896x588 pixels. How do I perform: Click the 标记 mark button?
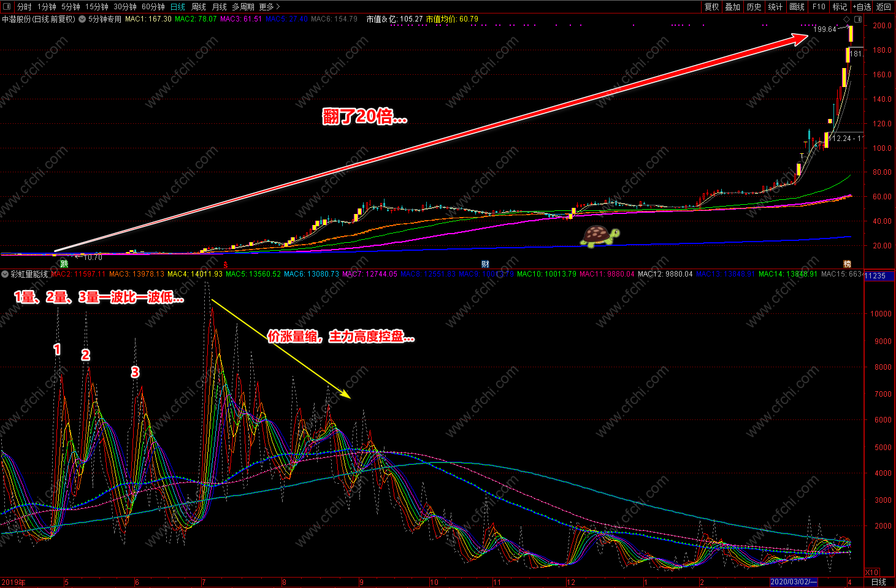click(840, 7)
